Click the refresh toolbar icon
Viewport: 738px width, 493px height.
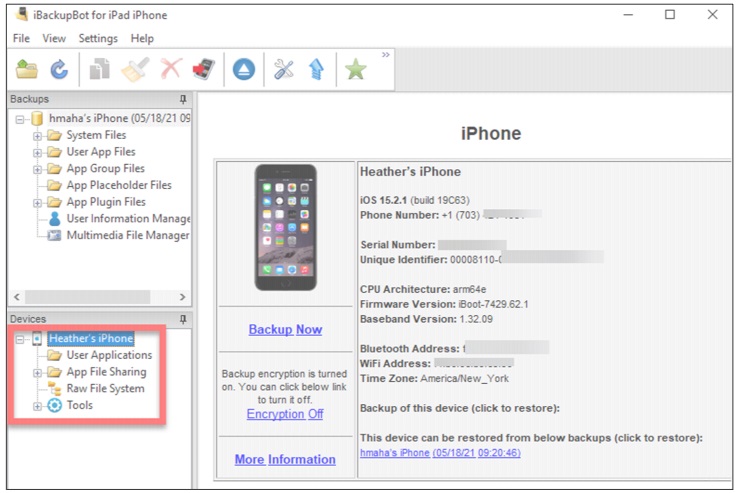tap(59, 69)
